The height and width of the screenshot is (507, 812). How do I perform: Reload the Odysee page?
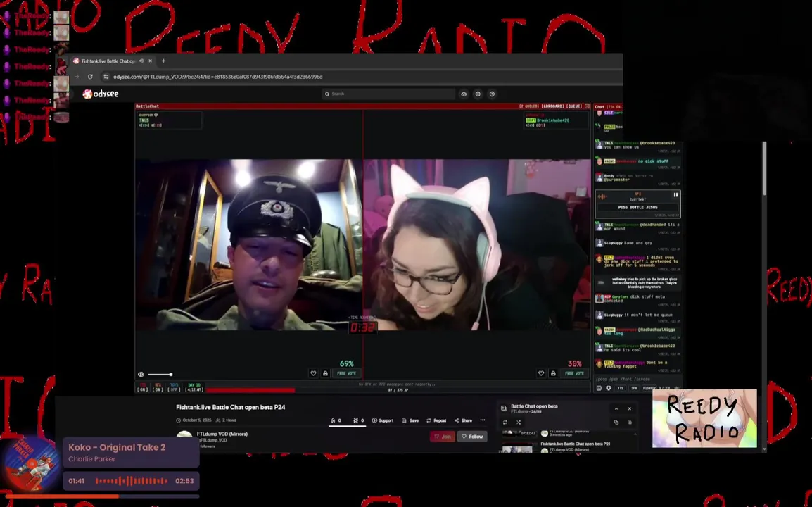click(90, 77)
